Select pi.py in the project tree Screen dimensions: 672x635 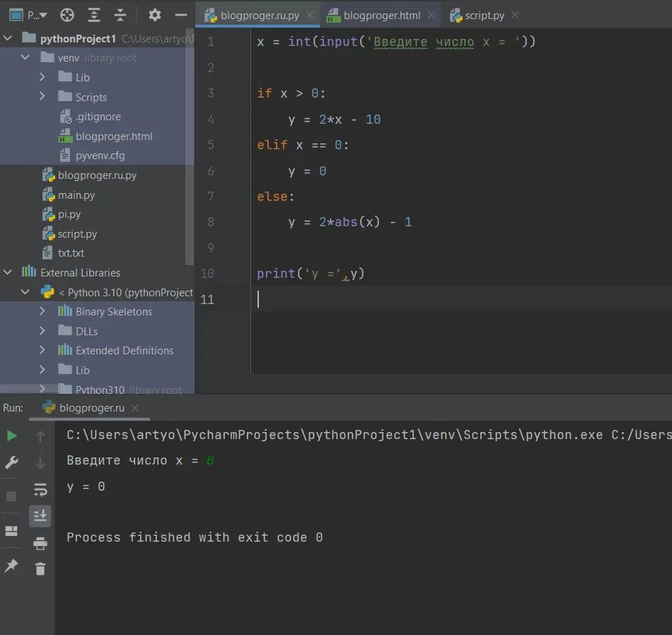point(62,214)
